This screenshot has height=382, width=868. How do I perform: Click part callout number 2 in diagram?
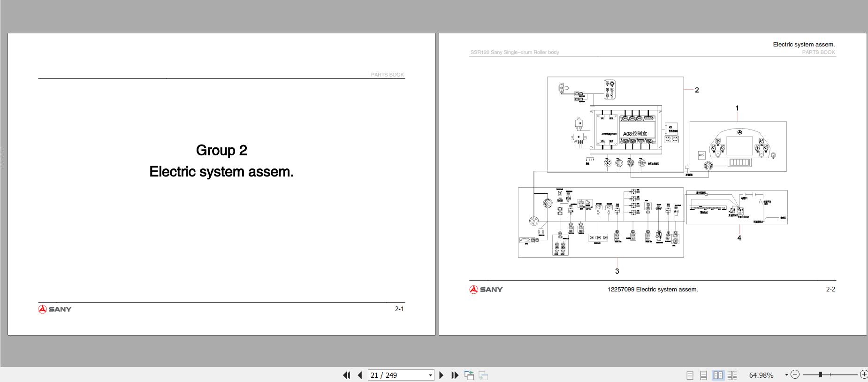coord(697,90)
